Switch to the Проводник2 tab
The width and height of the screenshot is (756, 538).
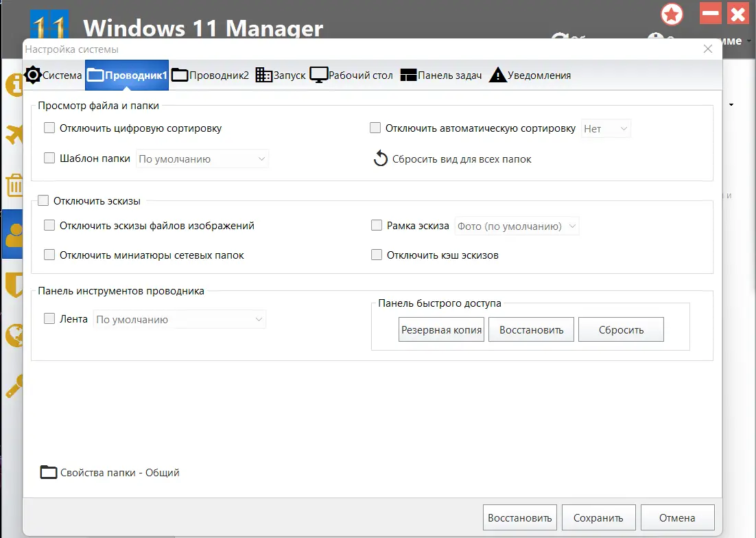pyautogui.click(x=210, y=75)
